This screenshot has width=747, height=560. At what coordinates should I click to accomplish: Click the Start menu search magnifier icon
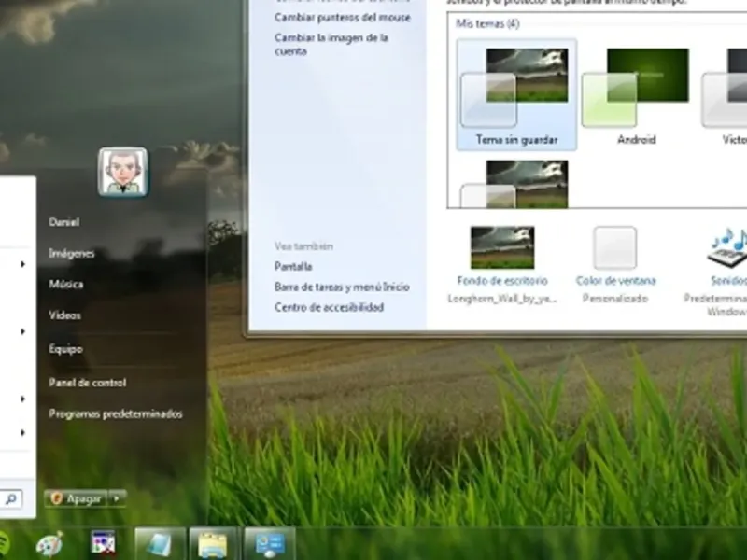point(10,499)
